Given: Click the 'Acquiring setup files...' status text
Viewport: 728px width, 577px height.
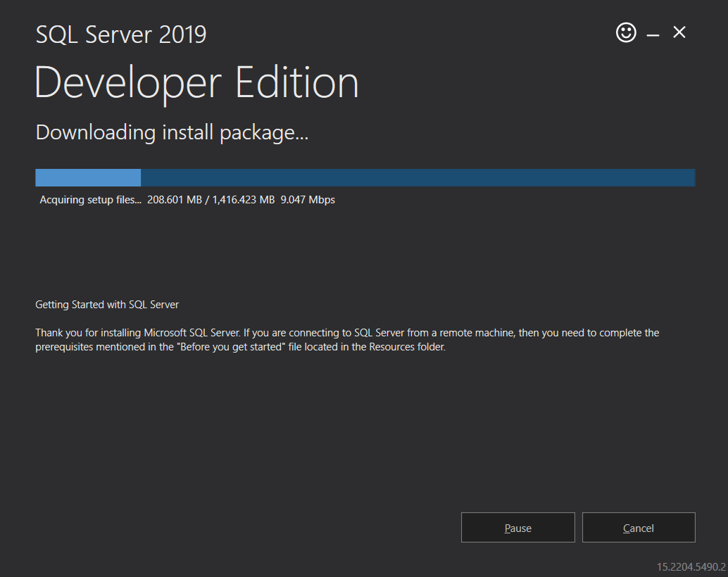Looking at the screenshot, I should tap(91, 200).
